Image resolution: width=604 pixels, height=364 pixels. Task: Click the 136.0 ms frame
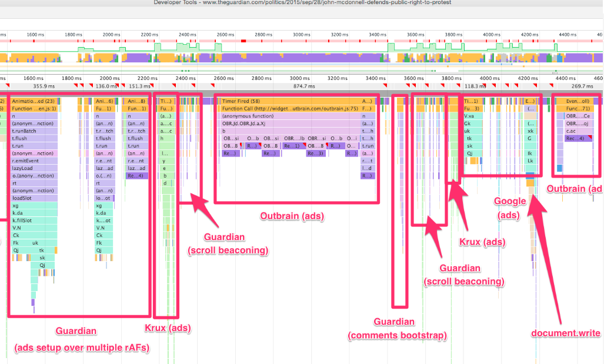click(x=106, y=86)
